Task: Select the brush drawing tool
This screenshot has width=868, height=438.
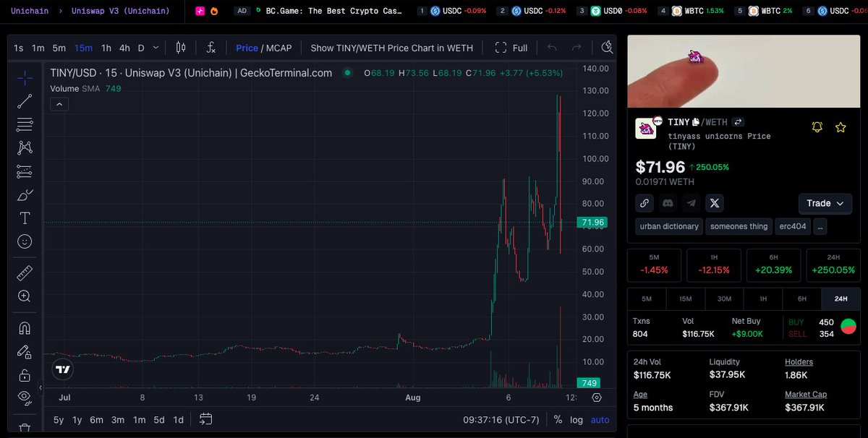Action: (x=25, y=194)
